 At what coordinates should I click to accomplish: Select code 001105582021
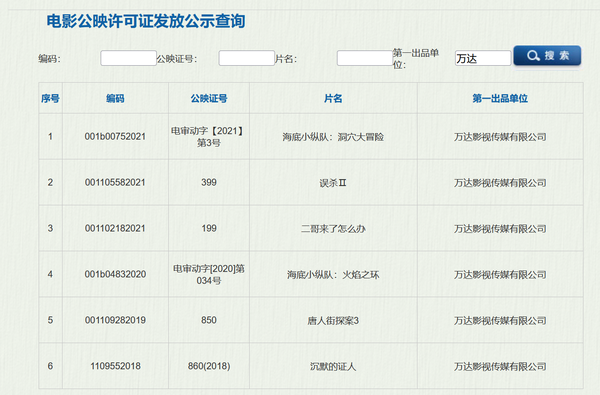click(115, 183)
